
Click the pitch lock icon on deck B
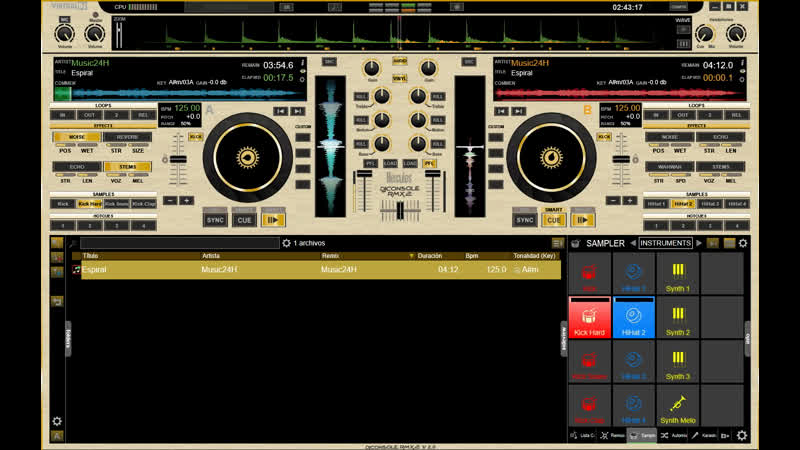click(635, 160)
